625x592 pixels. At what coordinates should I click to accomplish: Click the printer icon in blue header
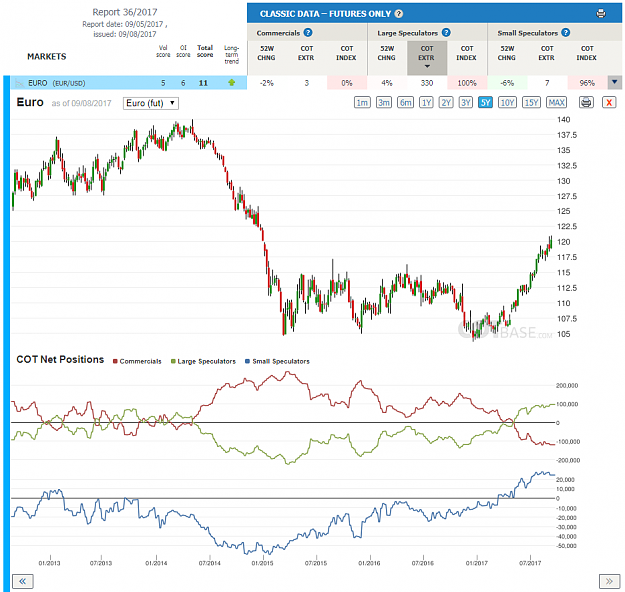601,14
